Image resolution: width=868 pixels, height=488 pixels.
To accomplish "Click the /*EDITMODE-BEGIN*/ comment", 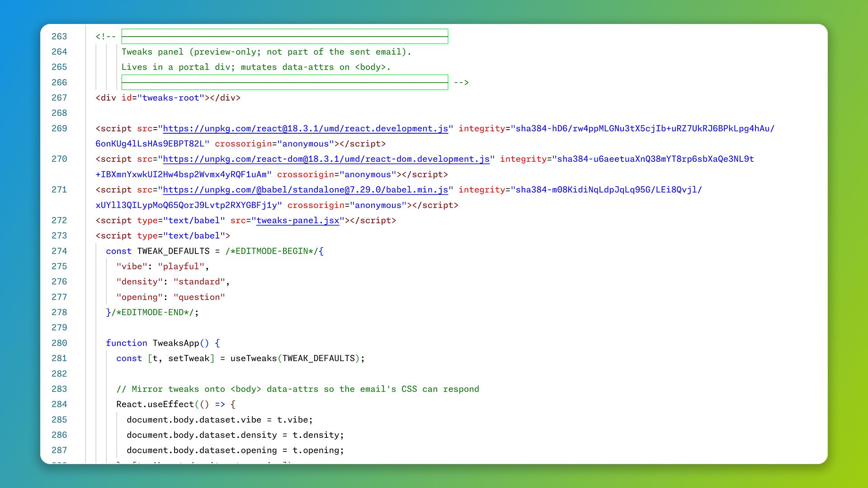I will pyautogui.click(x=272, y=251).
